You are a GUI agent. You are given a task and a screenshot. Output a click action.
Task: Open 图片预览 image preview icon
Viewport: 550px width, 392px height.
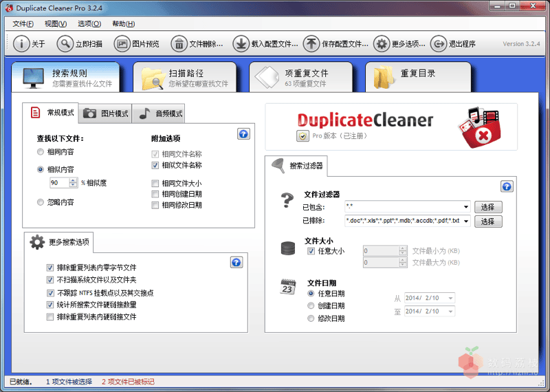122,44
